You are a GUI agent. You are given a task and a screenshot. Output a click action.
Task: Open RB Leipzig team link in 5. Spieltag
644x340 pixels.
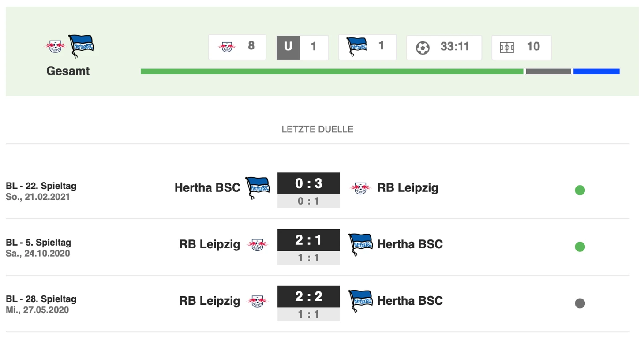pyautogui.click(x=210, y=244)
